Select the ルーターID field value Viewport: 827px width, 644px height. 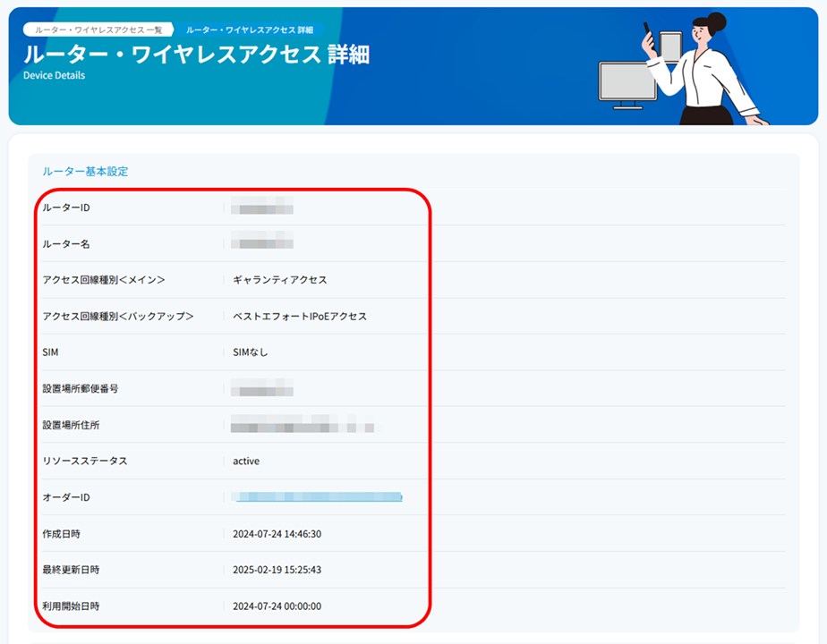[260, 207]
